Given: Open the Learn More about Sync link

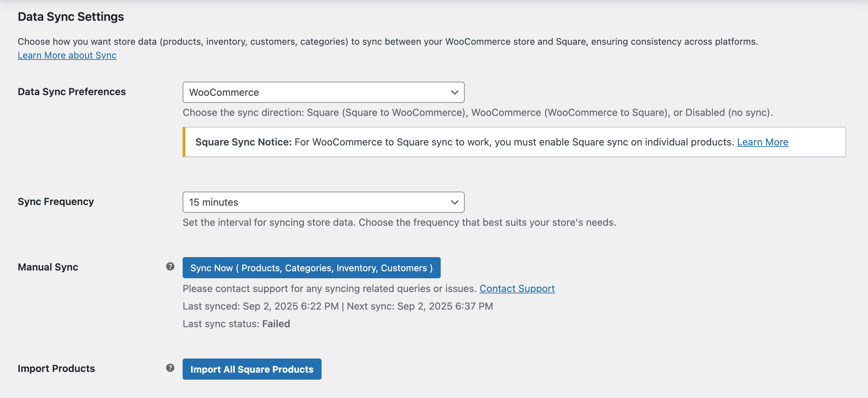Looking at the screenshot, I should 67,55.
